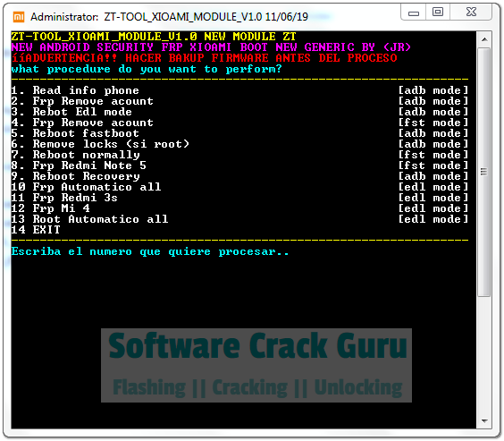Maximize the ZT-TOOL console window
This screenshot has width=504, height=441.
click(438, 13)
